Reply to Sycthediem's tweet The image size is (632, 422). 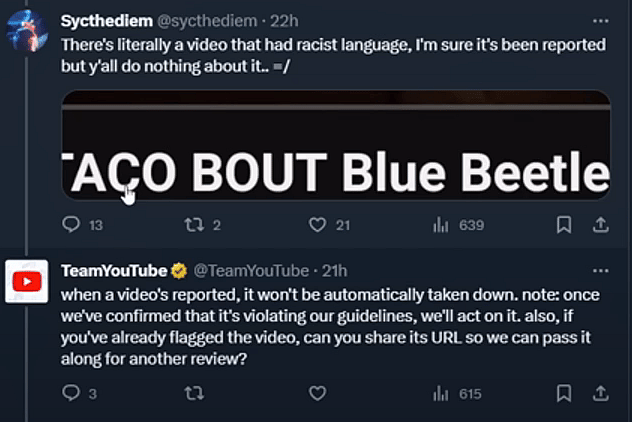(71, 225)
